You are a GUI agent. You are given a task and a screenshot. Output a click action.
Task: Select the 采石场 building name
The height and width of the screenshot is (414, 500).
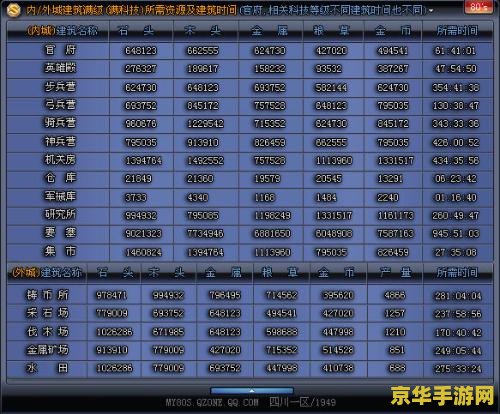[x=48, y=313]
